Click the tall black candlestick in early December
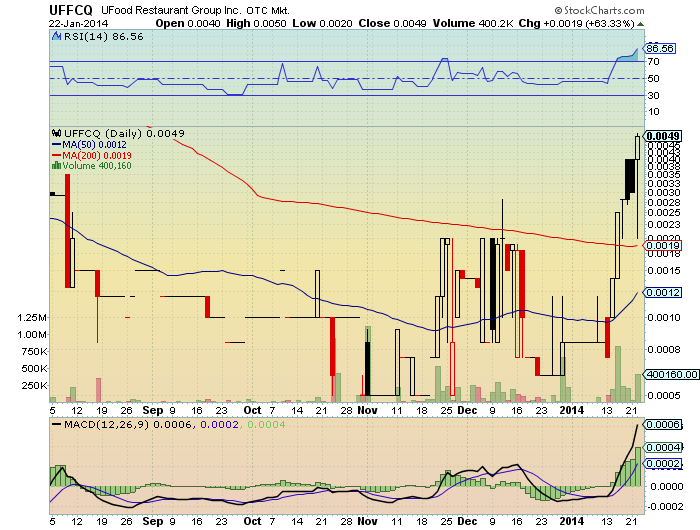Image resolution: width=700 pixels, height=530 pixels. [x=492, y=284]
